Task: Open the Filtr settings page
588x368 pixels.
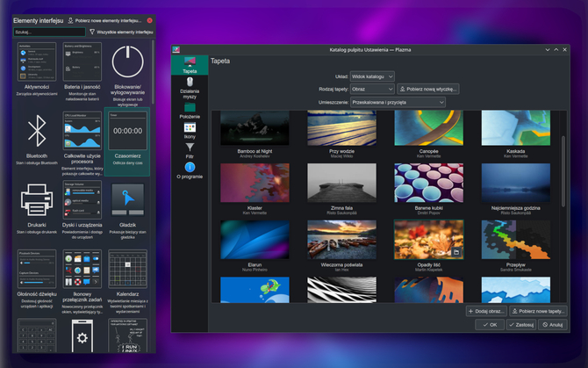Action: pyautogui.click(x=190, y=151)
